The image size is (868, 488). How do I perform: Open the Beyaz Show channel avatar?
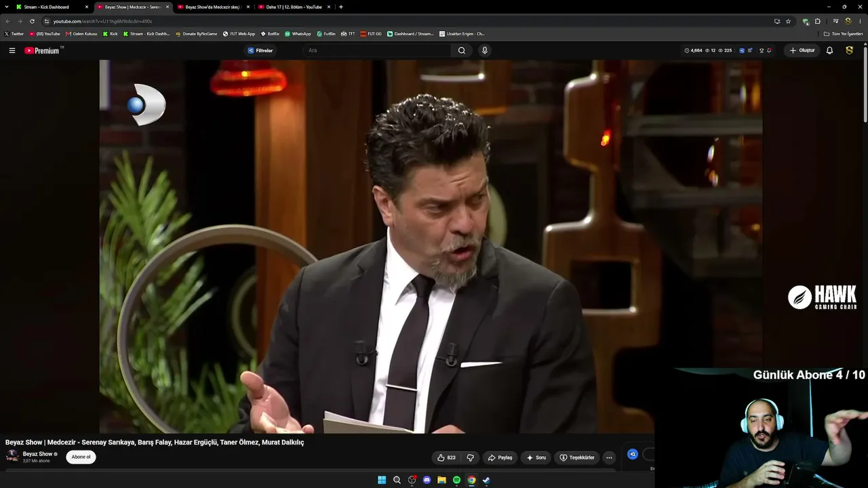click(x=12, y=456)
